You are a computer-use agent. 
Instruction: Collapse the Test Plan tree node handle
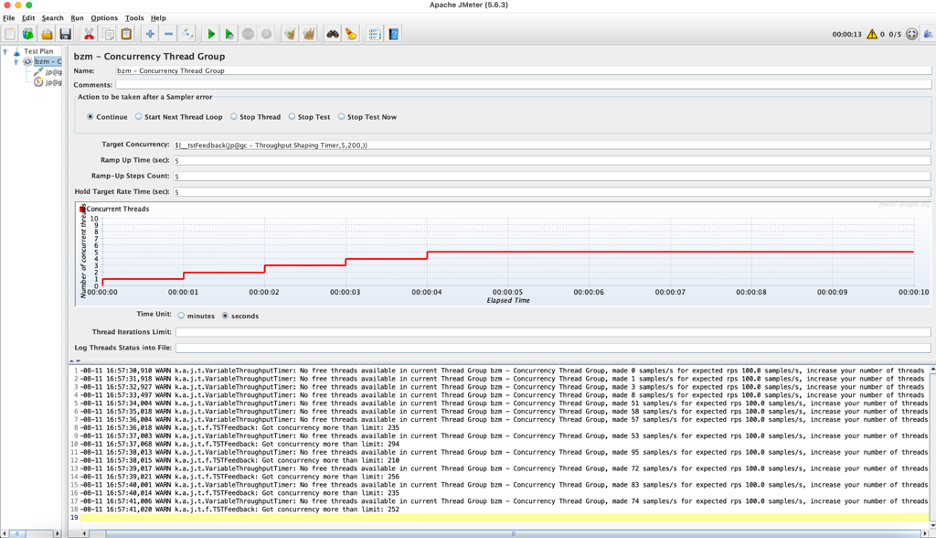coord(5,51)
